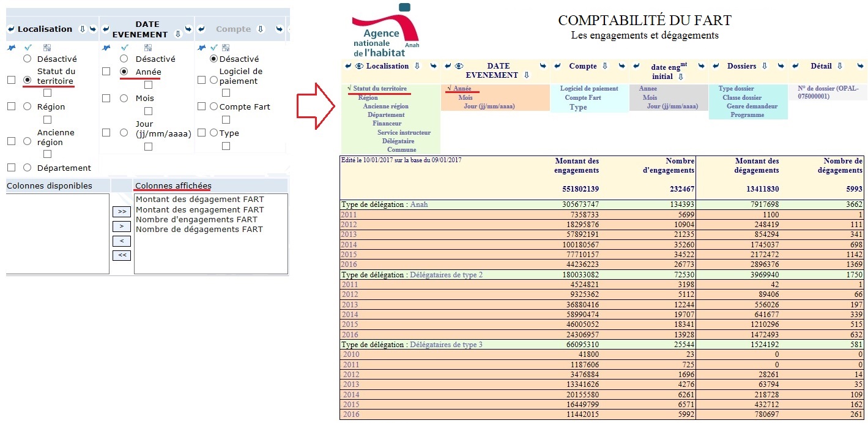Select the Logiciel de paiement radio button

[x=213, y=80]
